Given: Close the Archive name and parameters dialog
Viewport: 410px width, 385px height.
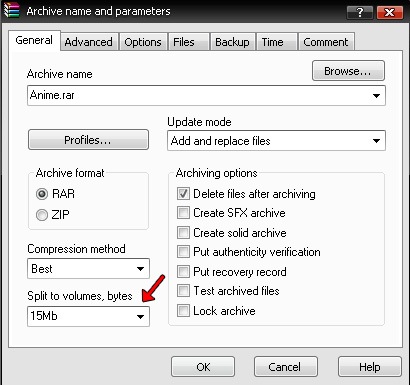Looking at the screenshot, I should 389,13.
